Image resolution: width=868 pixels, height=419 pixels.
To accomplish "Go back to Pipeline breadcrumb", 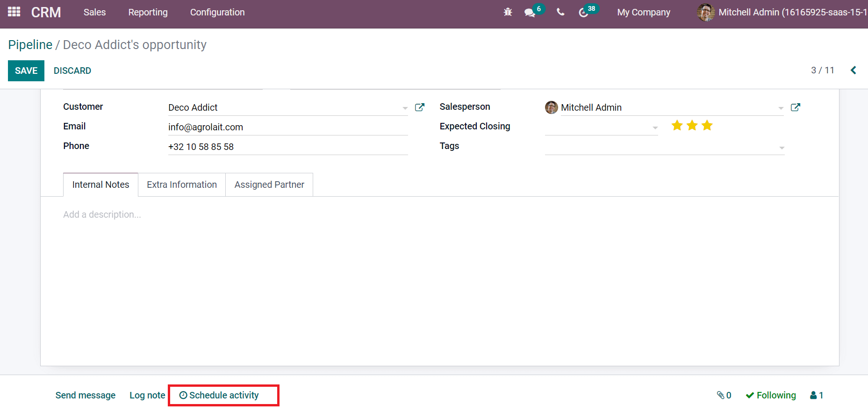I will tap(30, 44).
